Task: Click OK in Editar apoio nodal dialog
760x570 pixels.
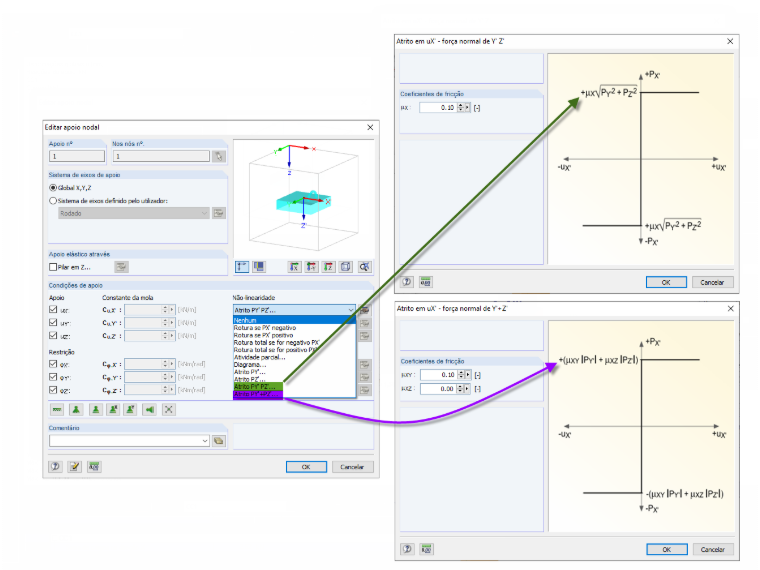Action: (x=306, y=467)
